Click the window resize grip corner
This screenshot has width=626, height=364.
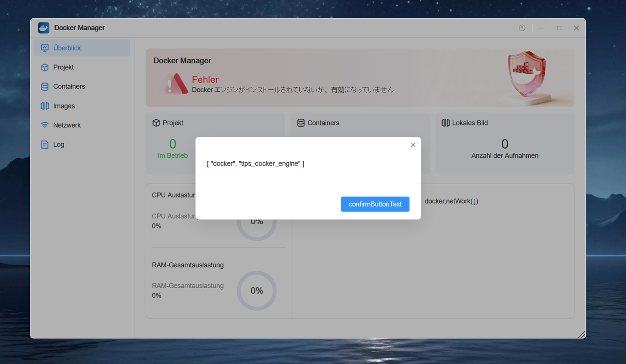pyautogui.click(x=582, y=334)
